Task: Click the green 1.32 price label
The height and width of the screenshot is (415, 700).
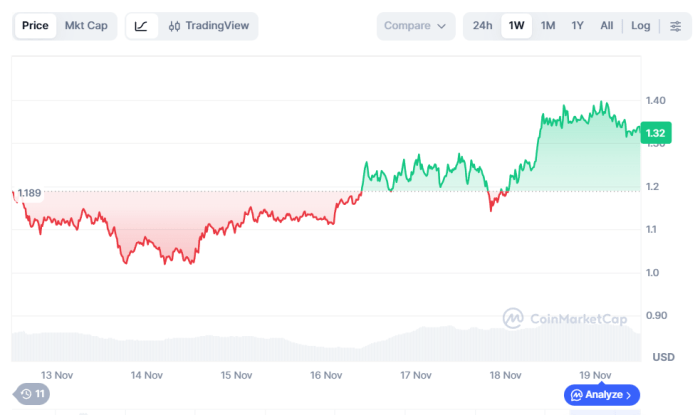Action: click(x=656, y=132)
